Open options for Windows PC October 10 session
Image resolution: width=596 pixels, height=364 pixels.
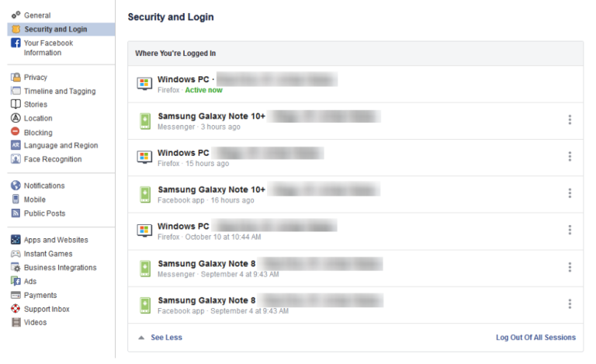(570, 231)
